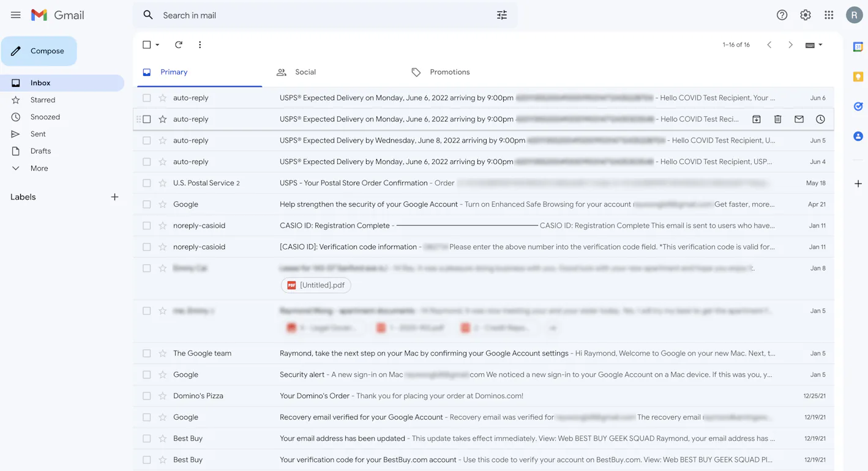
Task: Delete the highlighted auto-reply email
Action: (777, 119)
